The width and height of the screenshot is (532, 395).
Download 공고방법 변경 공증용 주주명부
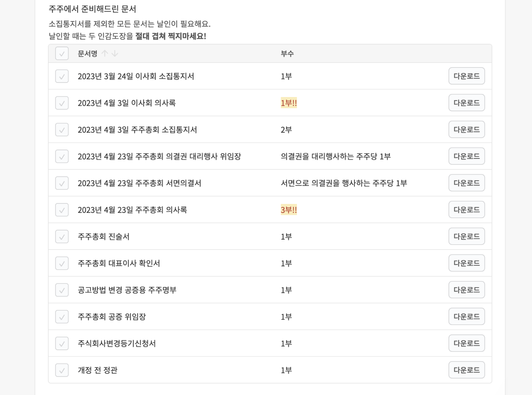pyautogui.click(x=466, y=290)
